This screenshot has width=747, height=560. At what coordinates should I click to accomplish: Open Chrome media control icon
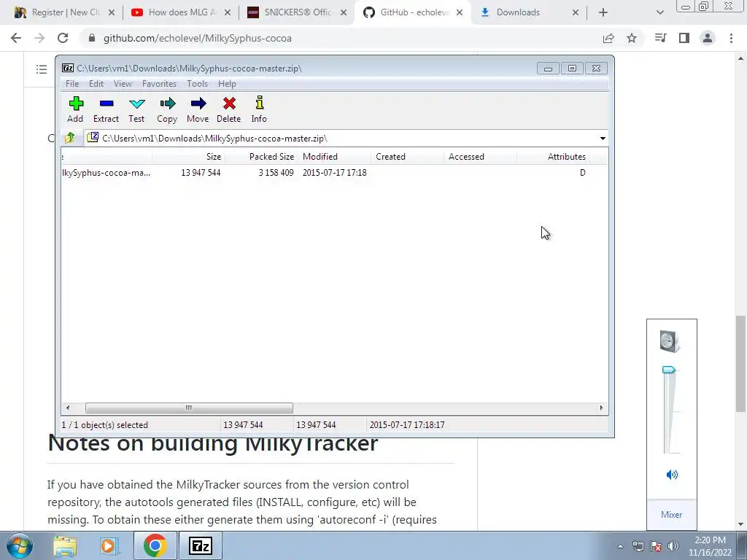(x=660, y=38)
